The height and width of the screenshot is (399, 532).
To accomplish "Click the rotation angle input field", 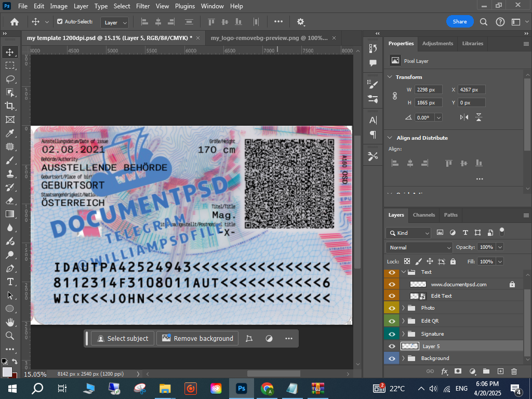I will click(425, 117).
